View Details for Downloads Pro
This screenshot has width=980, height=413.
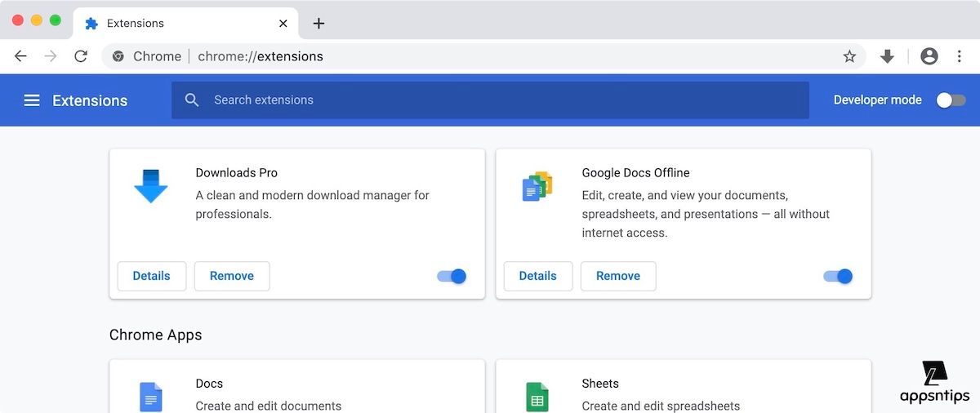152,277
